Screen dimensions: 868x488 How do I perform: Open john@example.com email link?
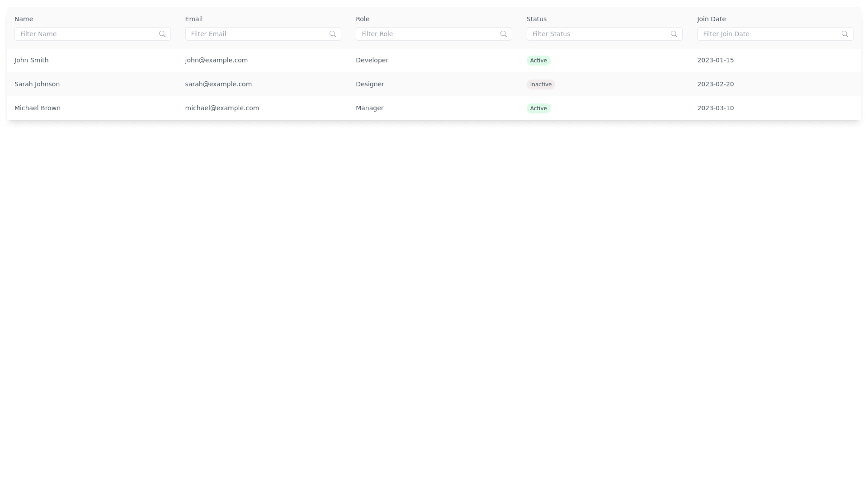[216, 60]
